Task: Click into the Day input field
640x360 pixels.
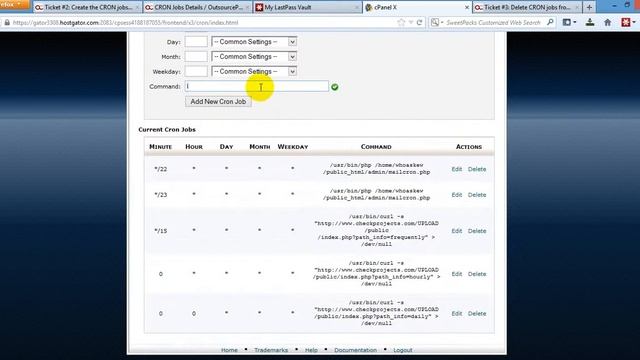Action: [196, 42]
